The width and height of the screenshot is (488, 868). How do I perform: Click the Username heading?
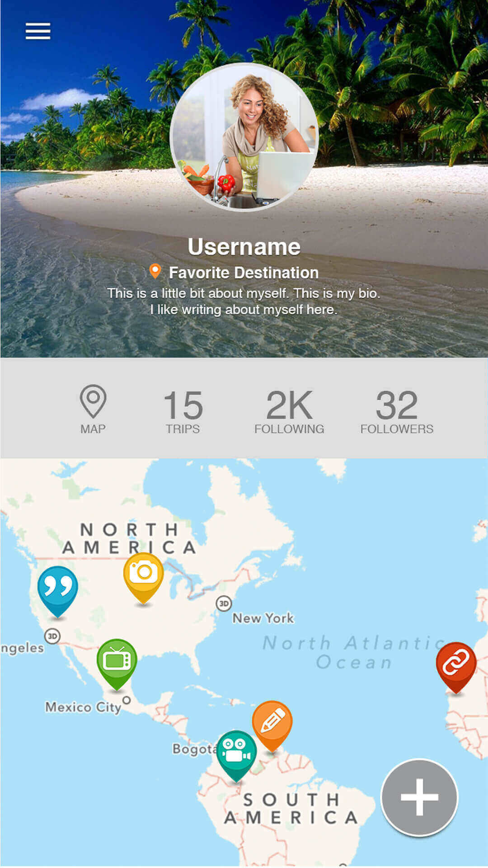pos(244,247)
